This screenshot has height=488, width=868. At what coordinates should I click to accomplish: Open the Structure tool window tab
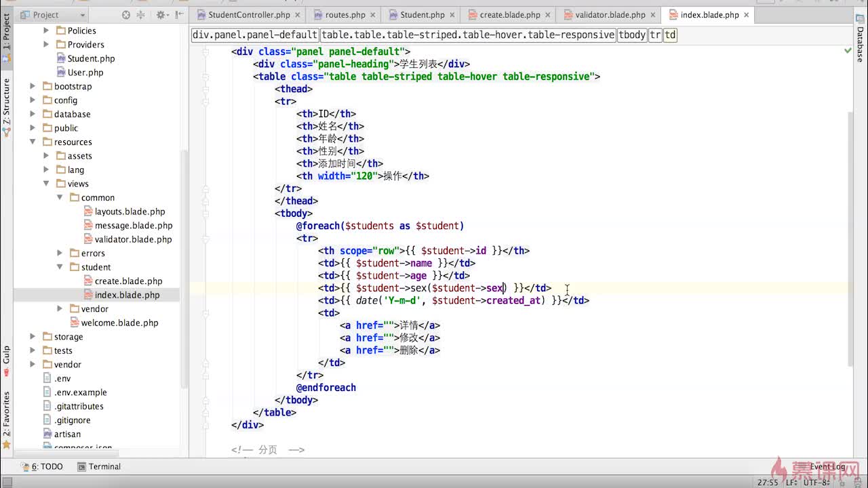click(6, 106)
